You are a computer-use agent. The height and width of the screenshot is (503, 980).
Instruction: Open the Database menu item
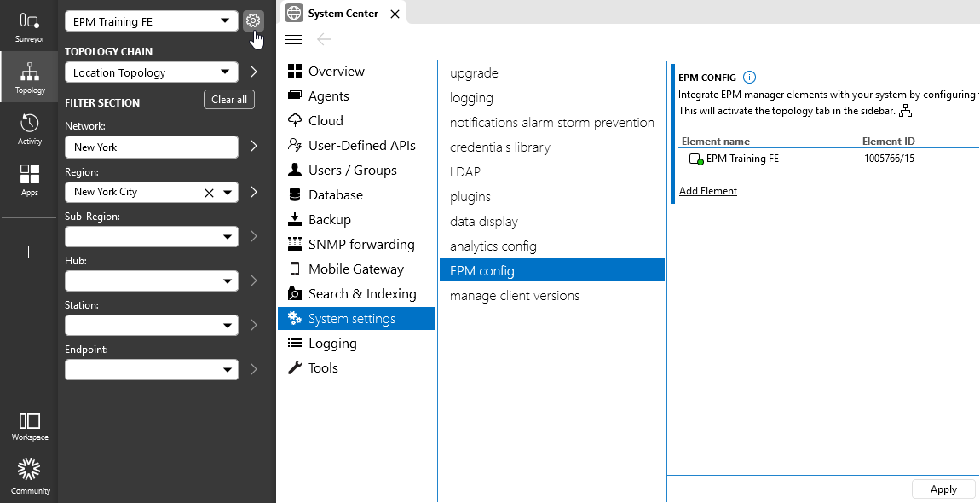pyautogui.click(x=356, y=194)
